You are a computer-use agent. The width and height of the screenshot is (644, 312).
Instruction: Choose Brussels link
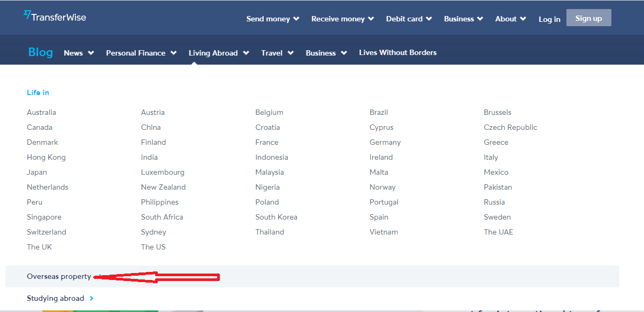tap(497, 112)
